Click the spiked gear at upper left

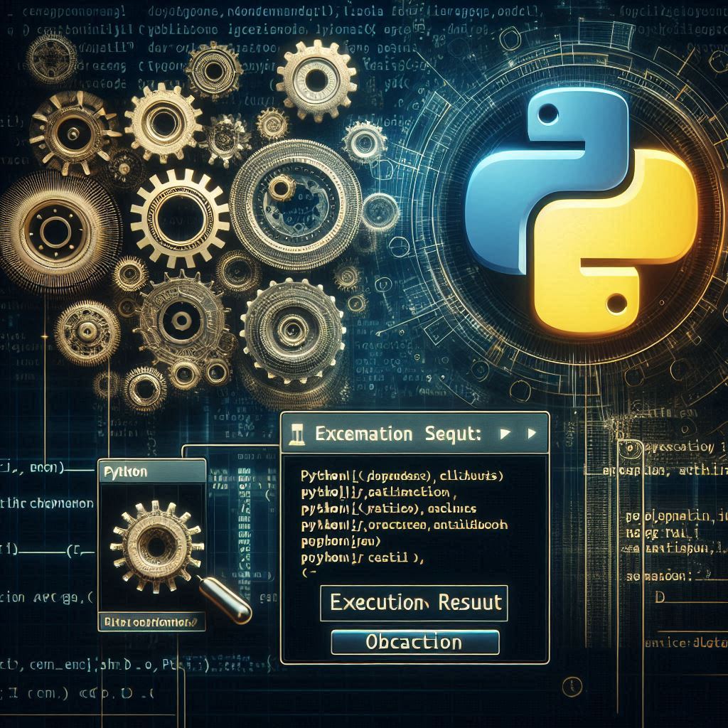click(73, 133)
